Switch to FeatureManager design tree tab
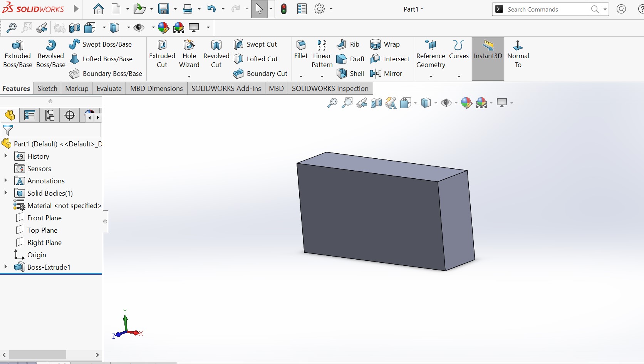Image resolution: width=644 pixels, height=364 pixels. (x=10, y=115)
